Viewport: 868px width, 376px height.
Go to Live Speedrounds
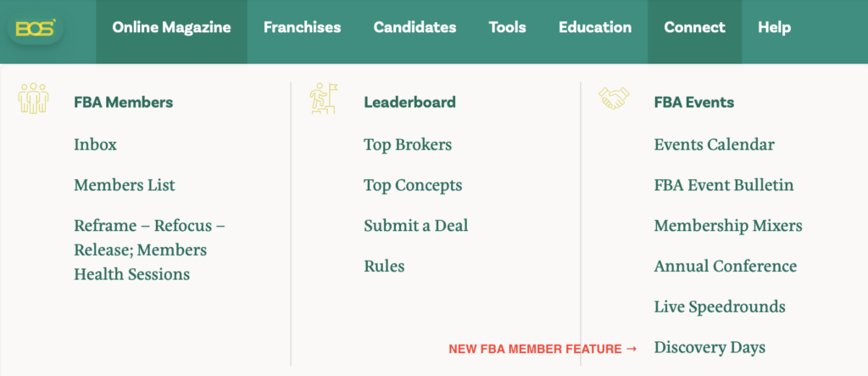pyautogui.click(x=720, y=306)
